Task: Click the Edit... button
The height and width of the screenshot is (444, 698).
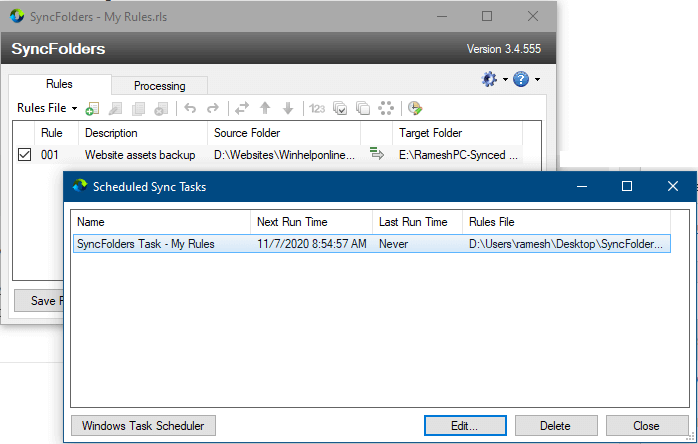Action: [x=465, y=426]
